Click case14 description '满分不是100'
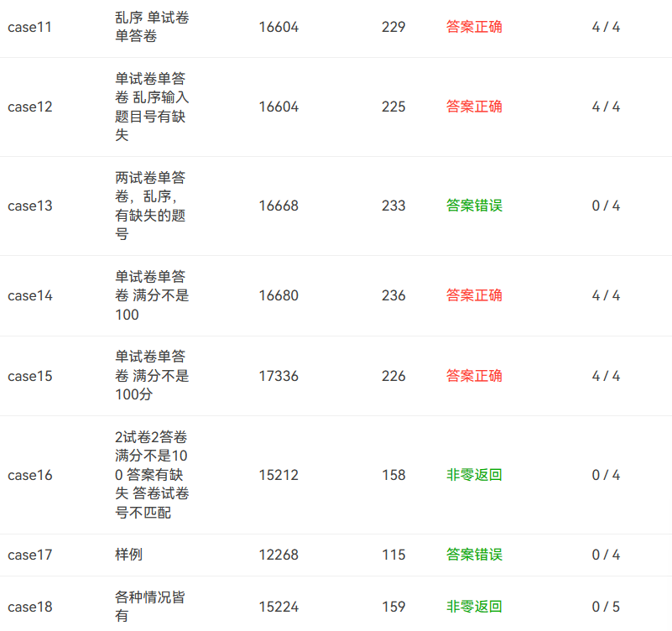 click(x=152, y=295)
